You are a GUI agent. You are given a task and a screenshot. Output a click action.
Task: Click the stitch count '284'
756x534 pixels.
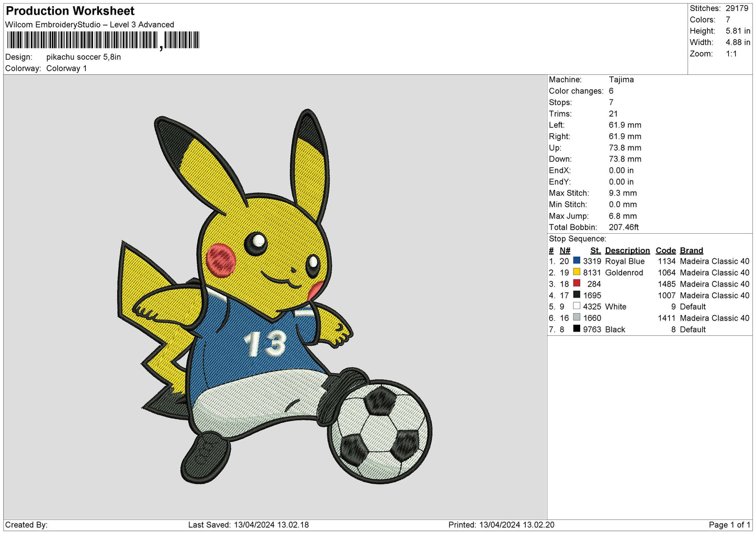(x=594, y=284)
